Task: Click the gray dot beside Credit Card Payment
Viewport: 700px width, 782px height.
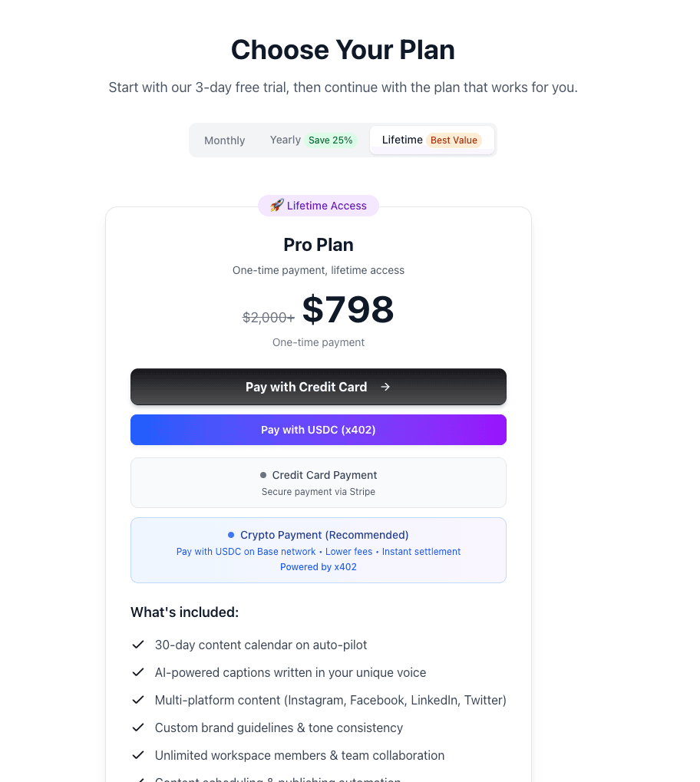Action: point(263,475)
